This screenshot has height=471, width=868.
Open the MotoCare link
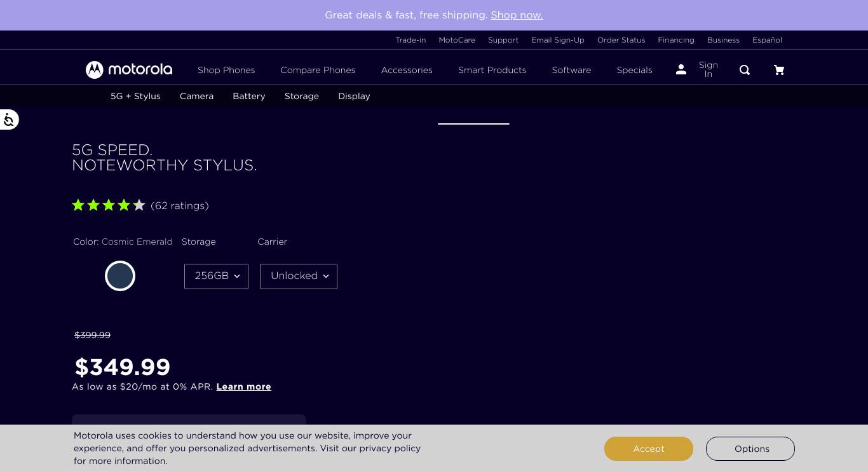click(457, 40)
